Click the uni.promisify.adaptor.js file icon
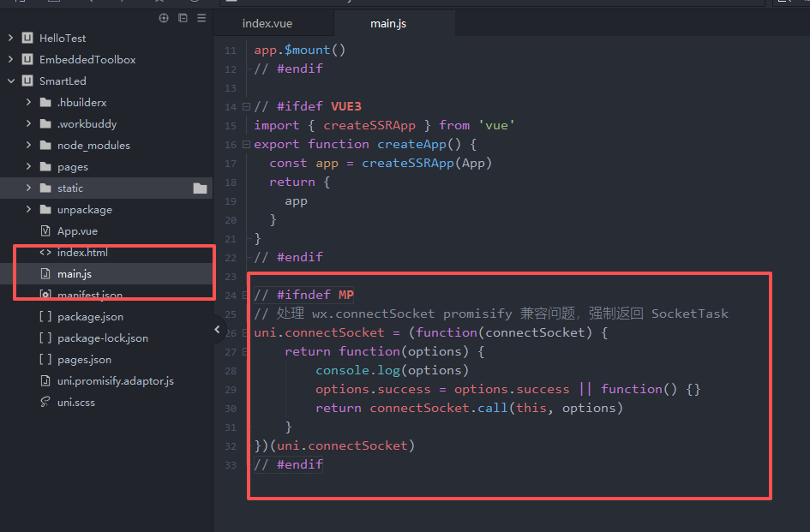This screenshot has width=810, height=532. [45, 380]
